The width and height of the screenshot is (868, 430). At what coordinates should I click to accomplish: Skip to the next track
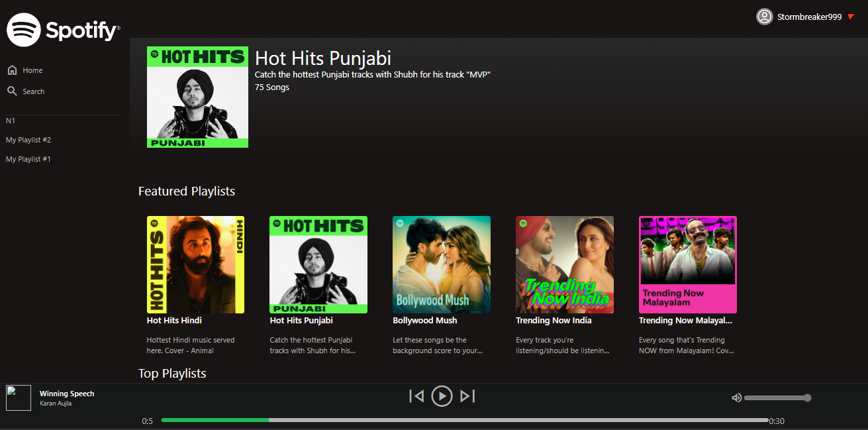pyautogui.click(x=467, y=396)
